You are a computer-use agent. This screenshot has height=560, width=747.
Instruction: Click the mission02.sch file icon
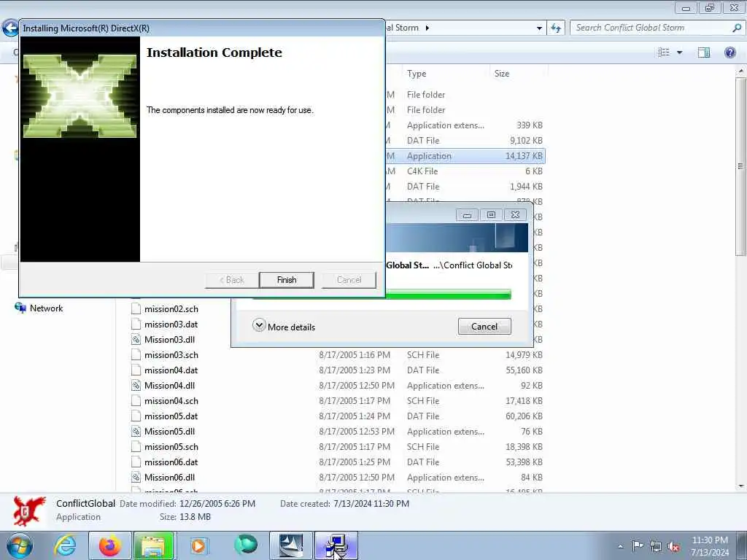point(136,309)
